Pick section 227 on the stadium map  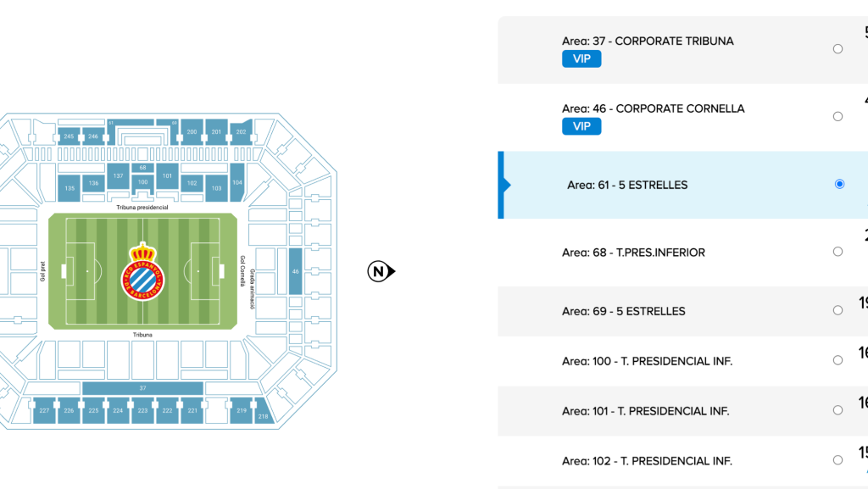point(44,410)
